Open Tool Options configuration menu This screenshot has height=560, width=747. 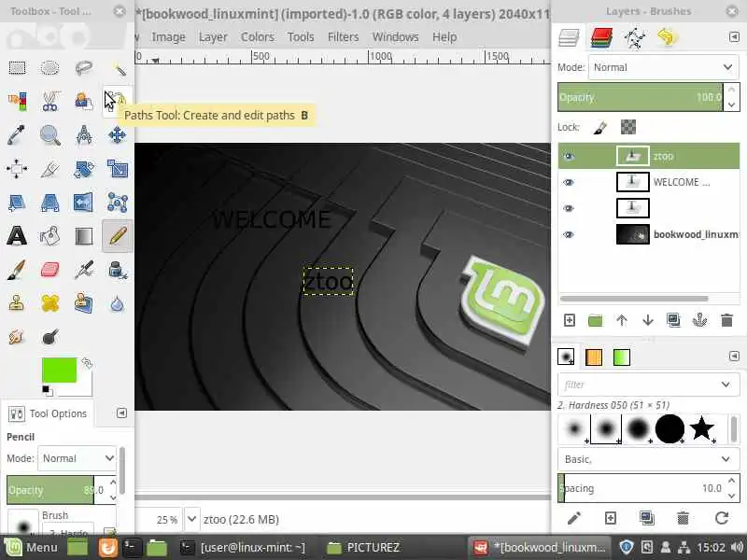point(121,413)
